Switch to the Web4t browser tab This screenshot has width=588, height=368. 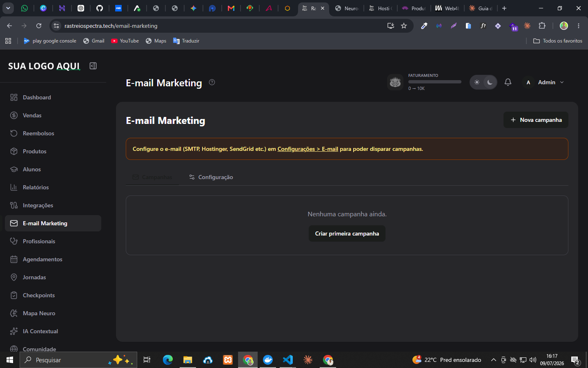tap(447, 8)
